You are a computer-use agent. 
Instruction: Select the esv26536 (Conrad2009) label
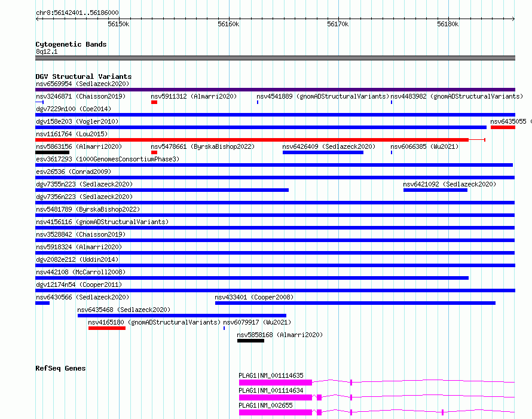click(x=74, y=172)
